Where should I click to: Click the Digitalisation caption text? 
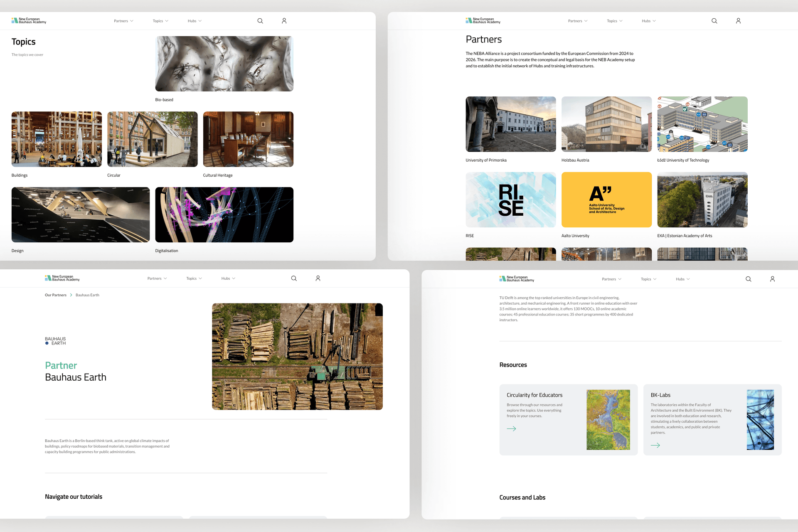click(167, 251)
